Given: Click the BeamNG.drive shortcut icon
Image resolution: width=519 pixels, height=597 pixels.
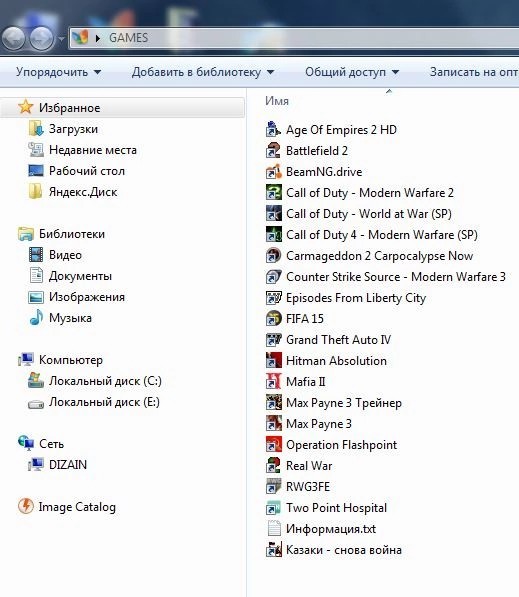Looking at the screenshot, I should [273, 172].
